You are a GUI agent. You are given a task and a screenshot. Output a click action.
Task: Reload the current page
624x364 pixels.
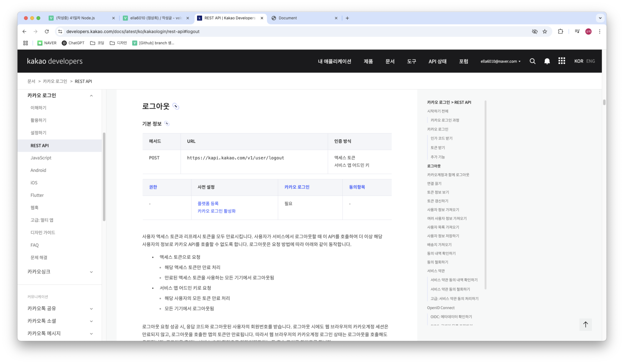click(x=47, y=32)
